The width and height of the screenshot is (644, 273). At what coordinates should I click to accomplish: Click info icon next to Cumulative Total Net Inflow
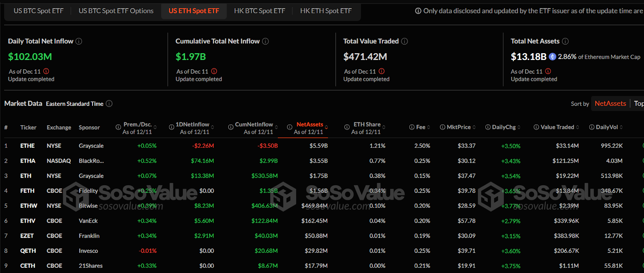pyautogui.click(x=265, y=41)
